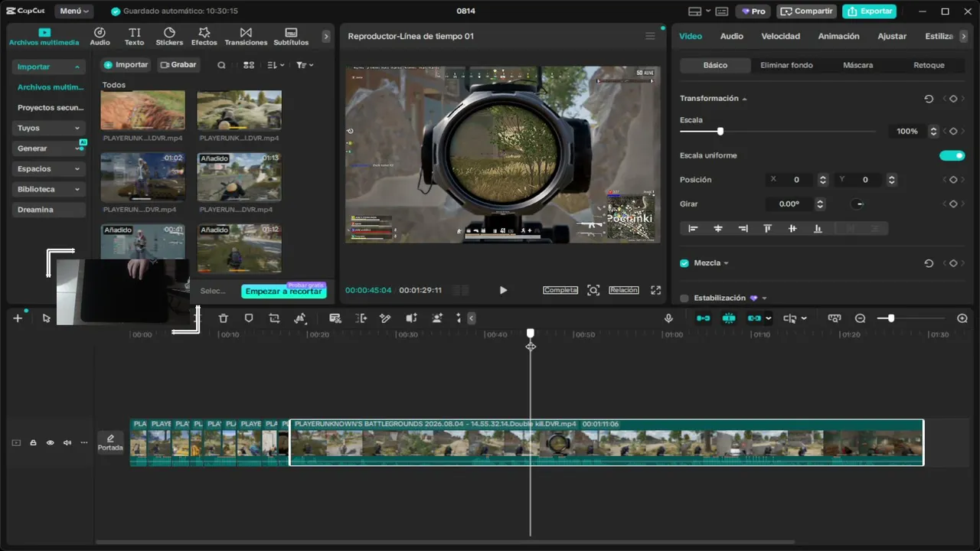Expand the Biblioteca sidebar section
Screen dimensions: 980x551
click(x=49, y=189)
